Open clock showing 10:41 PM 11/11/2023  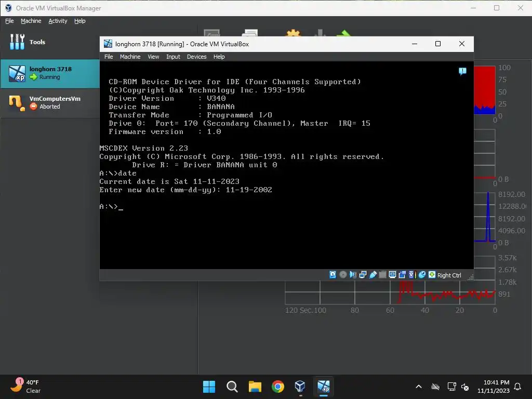pos(494,387)
